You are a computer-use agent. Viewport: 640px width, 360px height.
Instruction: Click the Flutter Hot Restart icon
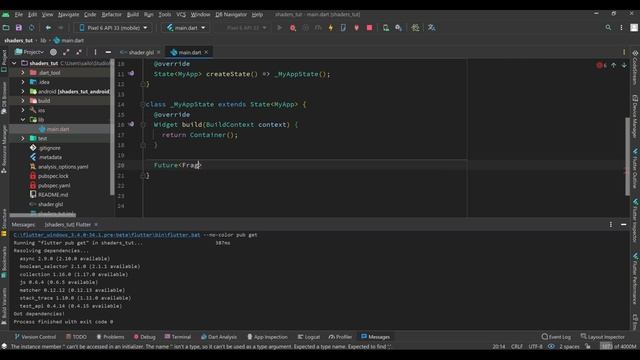[343, 28]
